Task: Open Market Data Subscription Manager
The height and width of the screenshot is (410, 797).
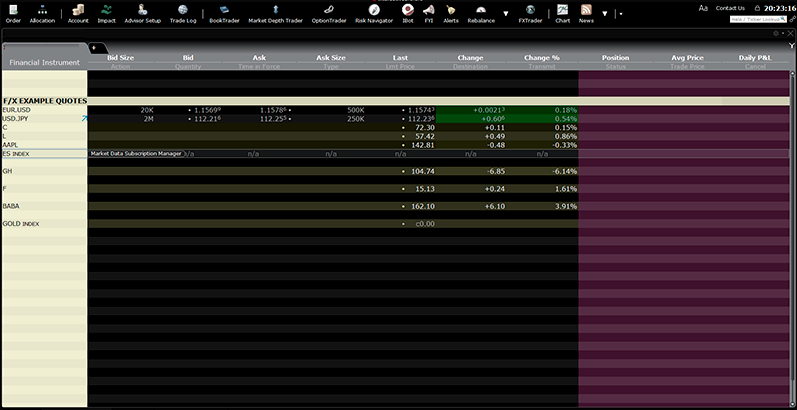Action: click(x=135, y=154)
